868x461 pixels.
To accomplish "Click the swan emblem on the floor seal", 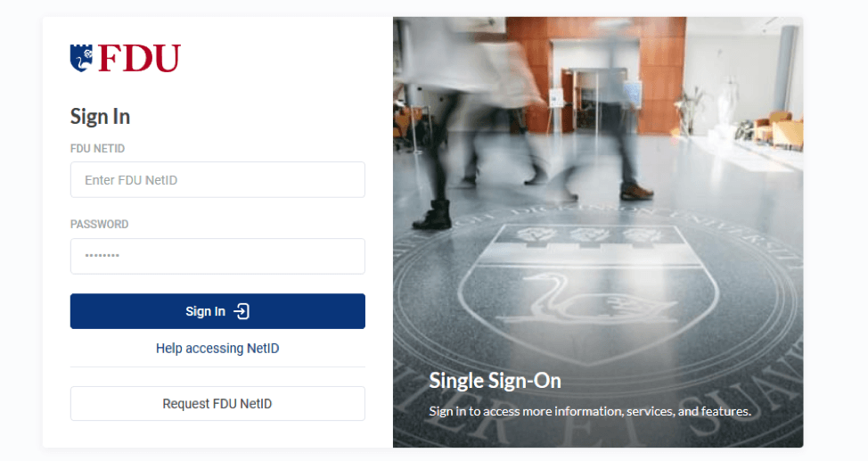I will pos(586,300).
